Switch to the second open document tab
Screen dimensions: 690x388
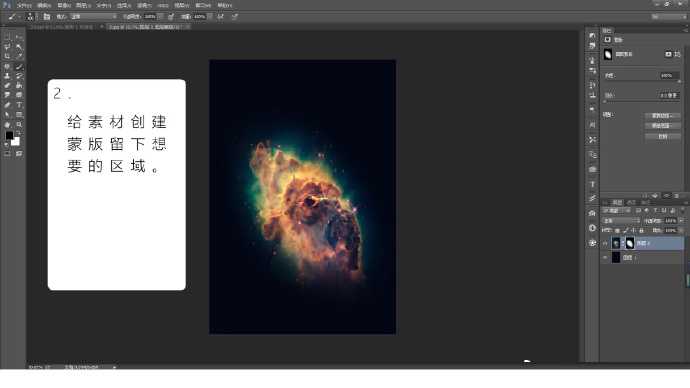click(x=145, y=27)
